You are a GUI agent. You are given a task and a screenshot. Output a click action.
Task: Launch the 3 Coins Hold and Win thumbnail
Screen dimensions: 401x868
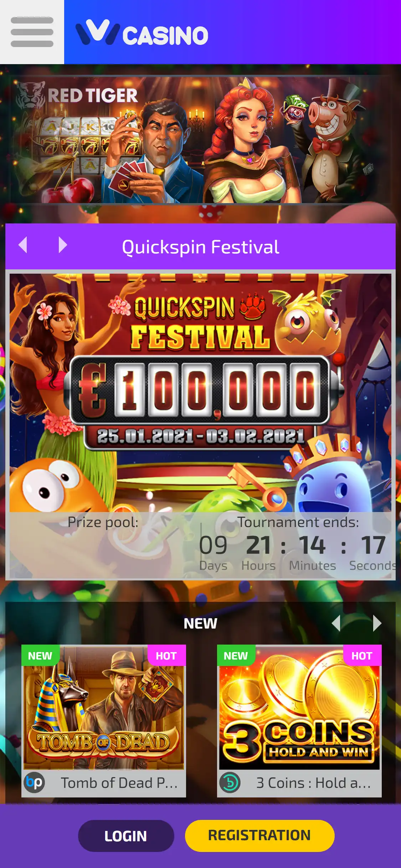click(299, 707)
